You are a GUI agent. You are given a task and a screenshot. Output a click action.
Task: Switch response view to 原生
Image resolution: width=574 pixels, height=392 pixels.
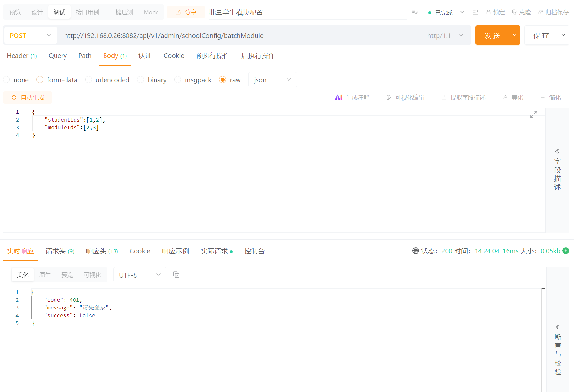point(45,275)
